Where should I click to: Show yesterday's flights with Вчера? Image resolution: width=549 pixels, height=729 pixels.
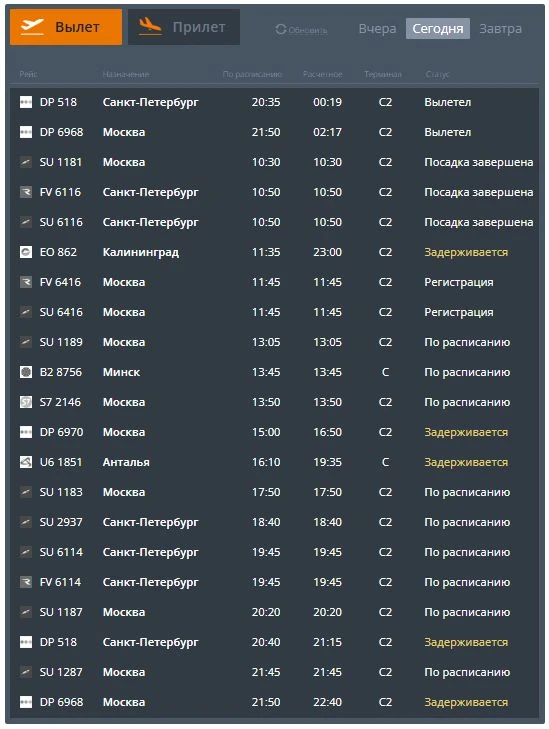coord(377,29)
